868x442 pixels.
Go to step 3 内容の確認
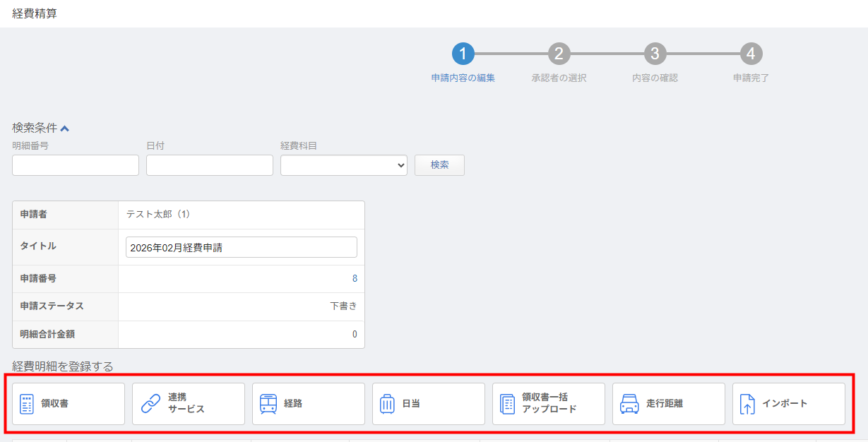tap(655, 54)
